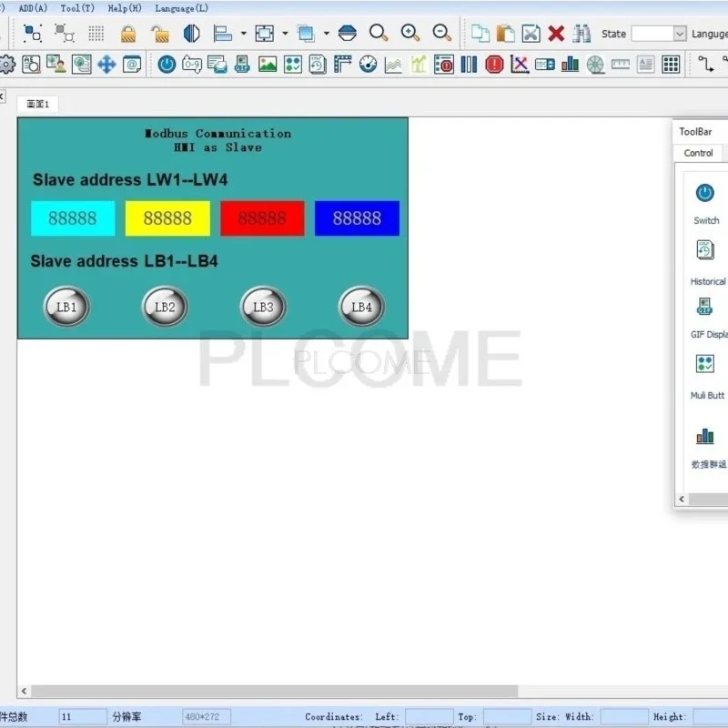Image resolution: width=728 pixels, height=728 pixels.
Task: Toggle the LB4 bit button
Action: click(361, 307)
